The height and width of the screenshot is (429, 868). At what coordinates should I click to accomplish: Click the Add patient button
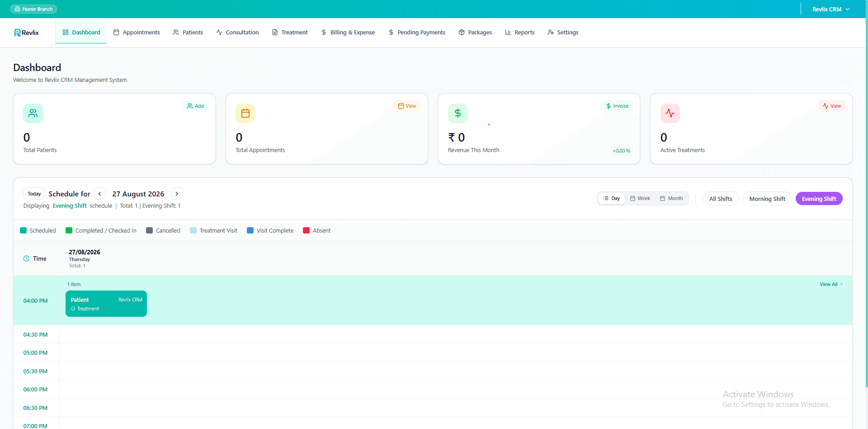(x=195, y=106)
